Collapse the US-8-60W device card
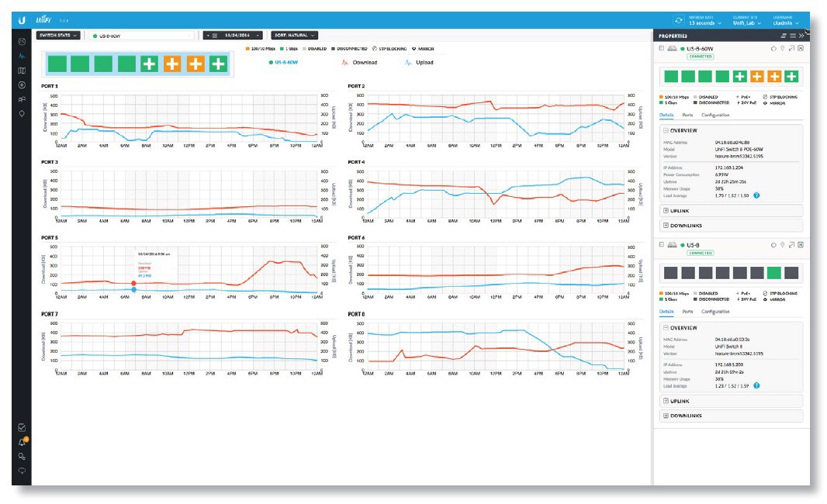Viewport: 827px width, 504px height. (x=661, y=48)
